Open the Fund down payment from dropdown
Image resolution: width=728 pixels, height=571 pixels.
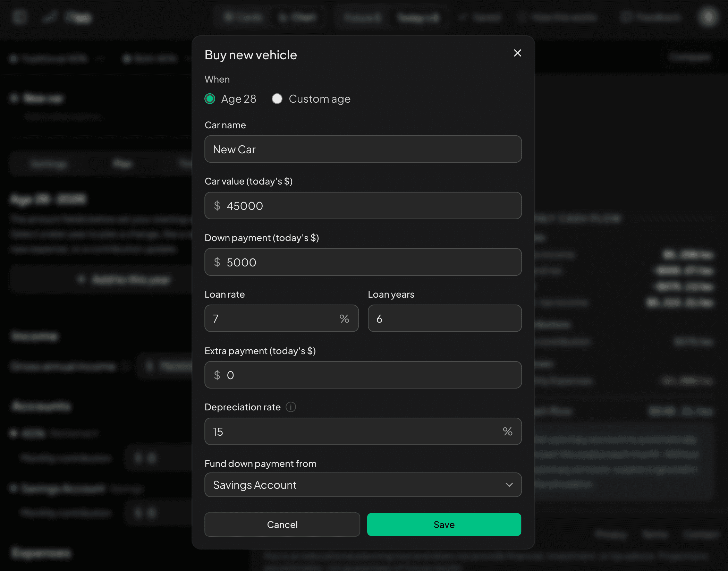tap(363, 485)
